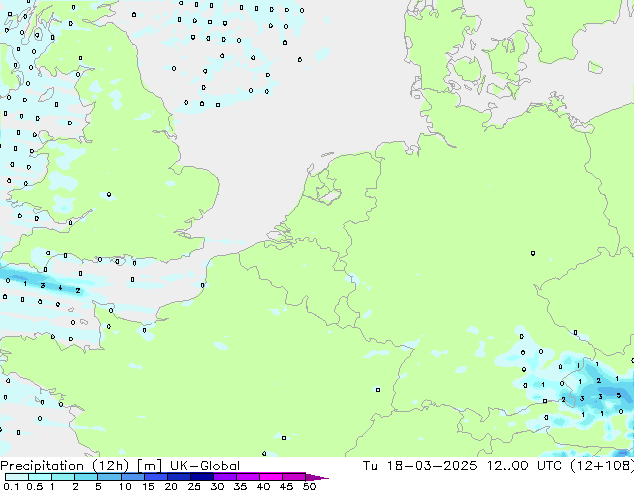This screenshot has height=490, width=634.
Task: Click the "UK-Global" model name
Action: pos(205,466)
